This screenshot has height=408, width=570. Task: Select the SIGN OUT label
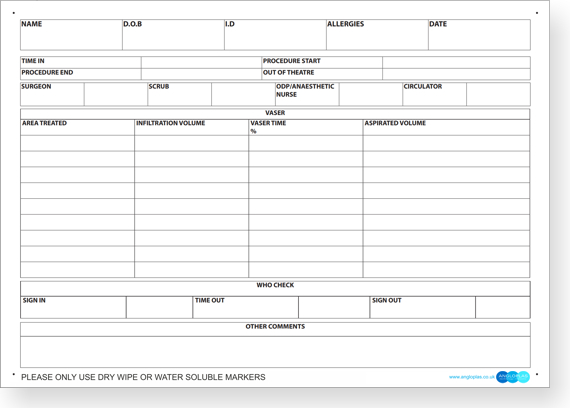(x=386, y=300)
